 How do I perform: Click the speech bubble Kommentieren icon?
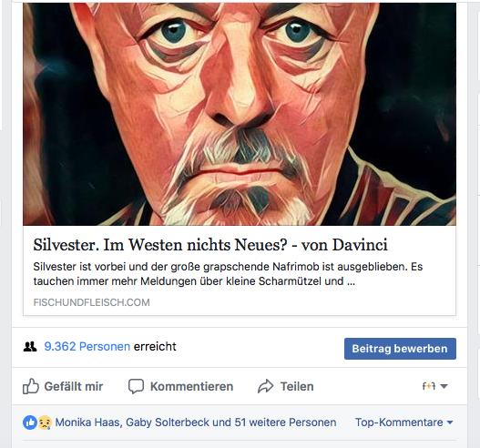pos(136,386)
